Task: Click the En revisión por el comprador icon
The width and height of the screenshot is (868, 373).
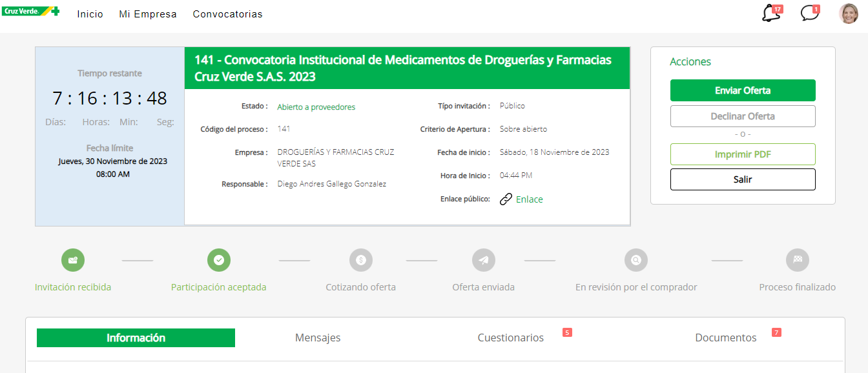Action: pyautogui.click(x=636, y=260)
